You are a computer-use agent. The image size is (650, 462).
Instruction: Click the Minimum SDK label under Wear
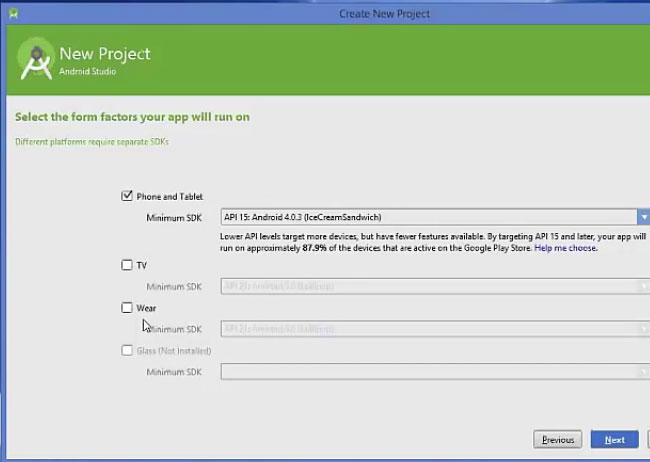174,329
